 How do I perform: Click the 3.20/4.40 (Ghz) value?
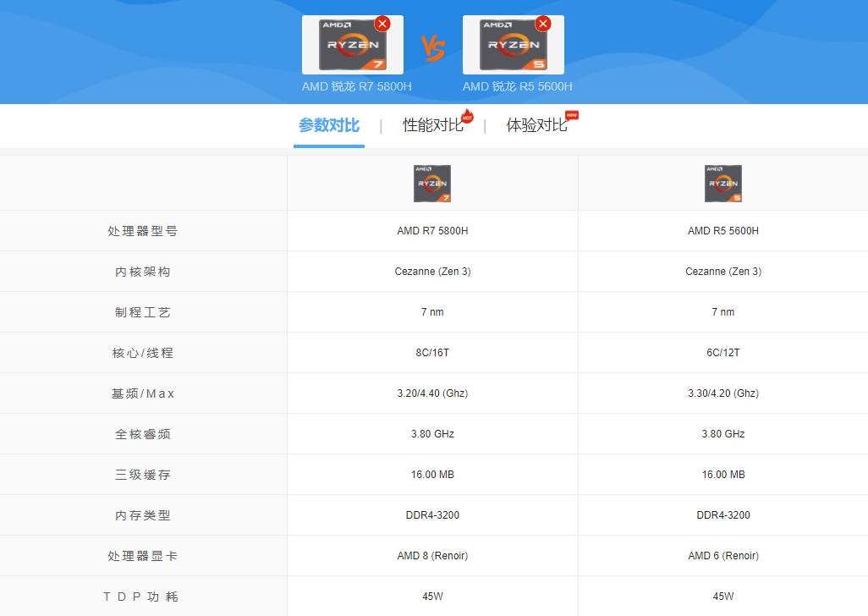tap(432, 393)
